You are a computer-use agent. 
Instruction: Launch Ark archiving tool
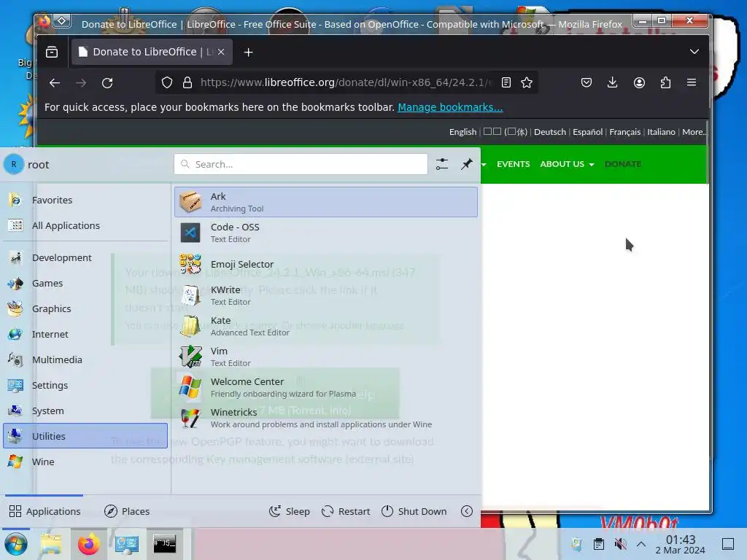(x=326, y=202)
